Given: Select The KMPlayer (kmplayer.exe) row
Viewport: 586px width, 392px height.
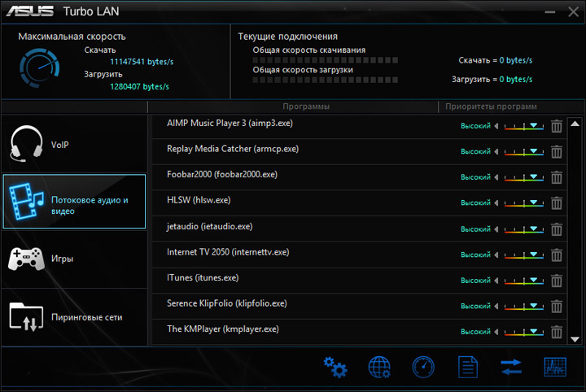Looking at the screenshot, I should (x=360, y=332).
